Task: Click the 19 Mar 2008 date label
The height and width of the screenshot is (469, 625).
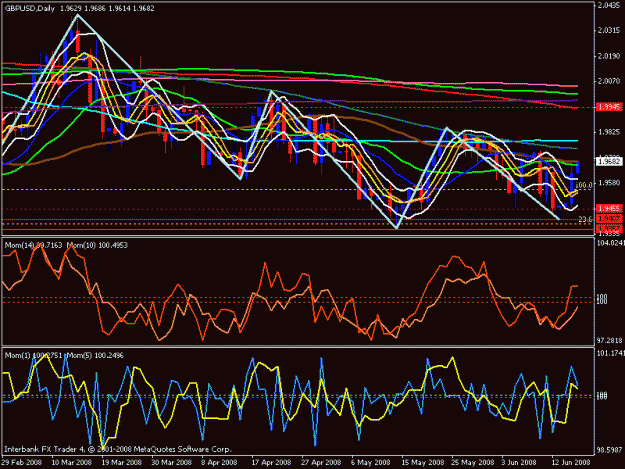Action: coord(122,462)
